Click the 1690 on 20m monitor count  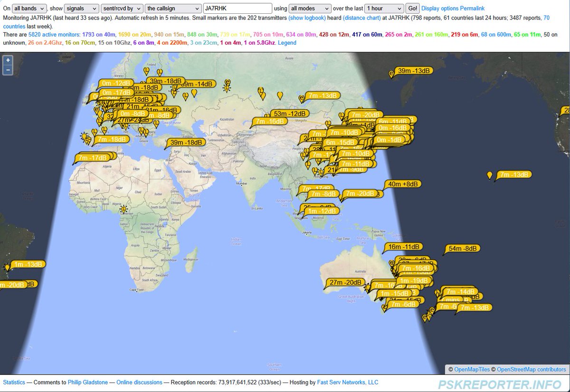(x=133, y=35)
